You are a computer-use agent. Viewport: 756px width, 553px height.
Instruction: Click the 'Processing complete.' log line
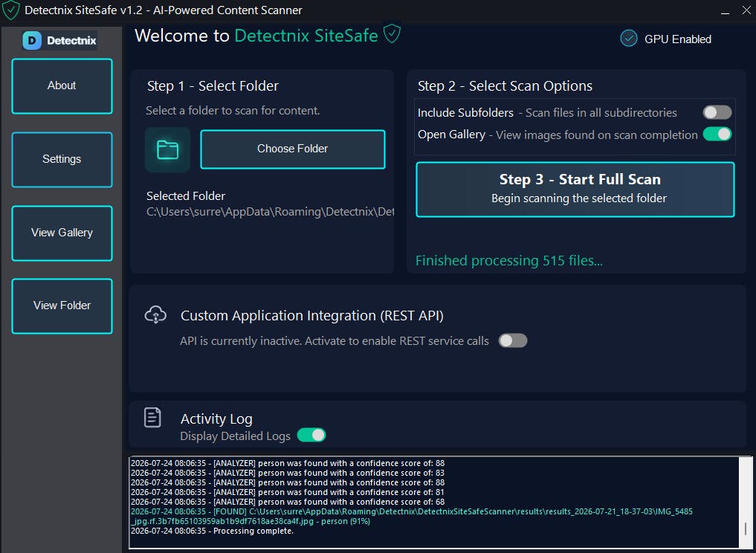pos(212,531)
